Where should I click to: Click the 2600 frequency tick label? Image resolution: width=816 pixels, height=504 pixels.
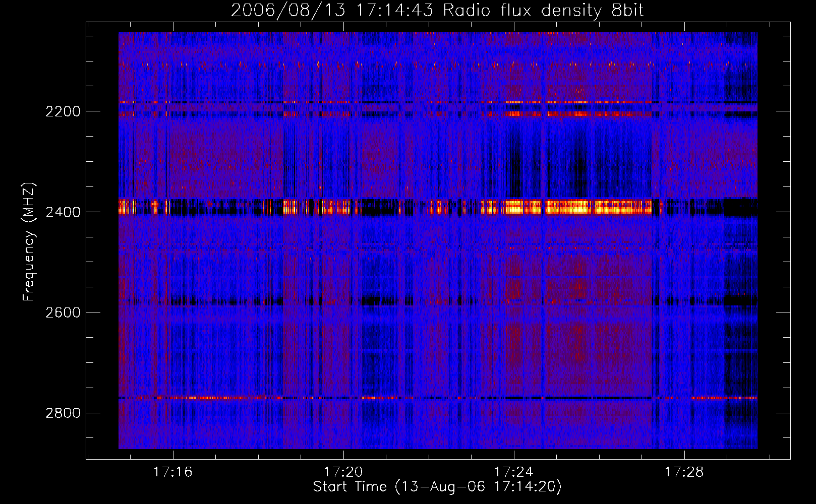point(63,312)
